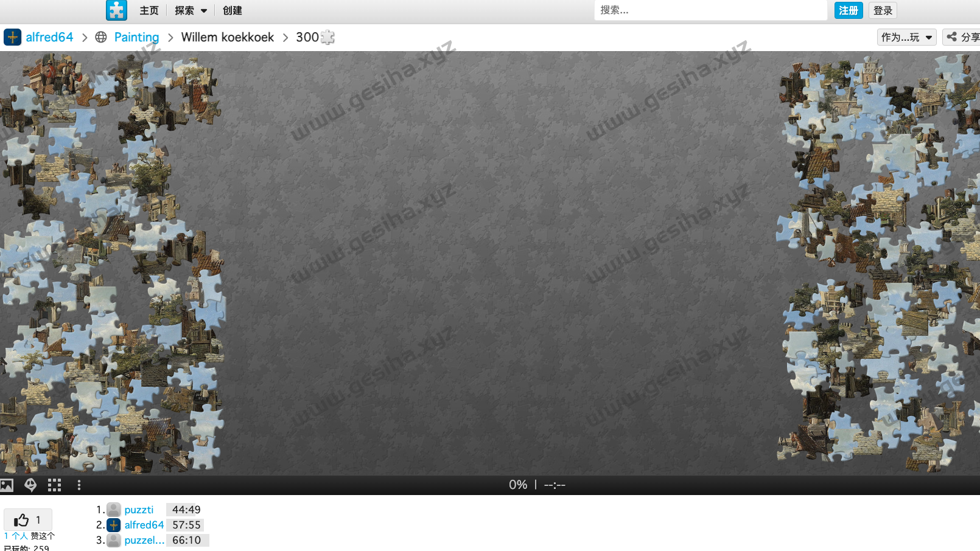
Task: Expand breadcrumb chevron after Willem koekkoek
Action: [284, 37]
